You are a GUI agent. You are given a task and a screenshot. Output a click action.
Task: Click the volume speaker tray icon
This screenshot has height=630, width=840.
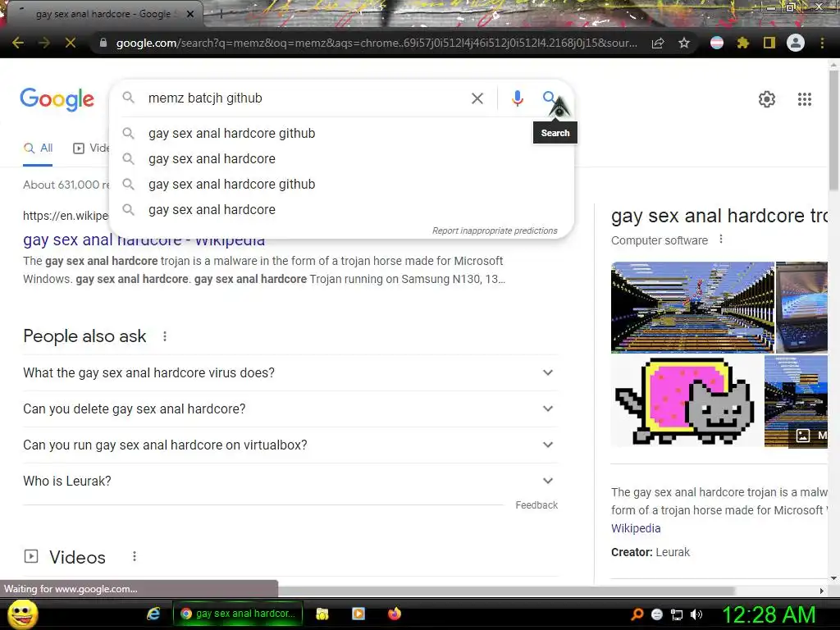click(x=696, y=614)
